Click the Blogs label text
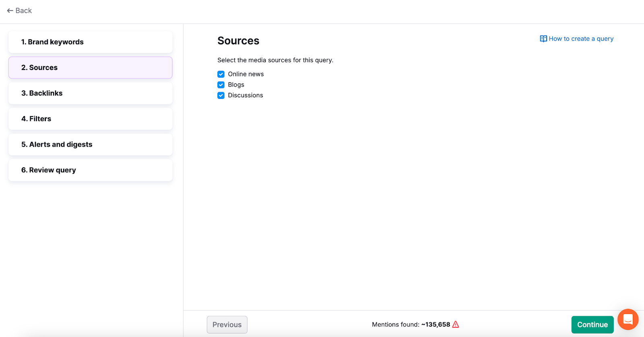644x337 pixels. 236,85
